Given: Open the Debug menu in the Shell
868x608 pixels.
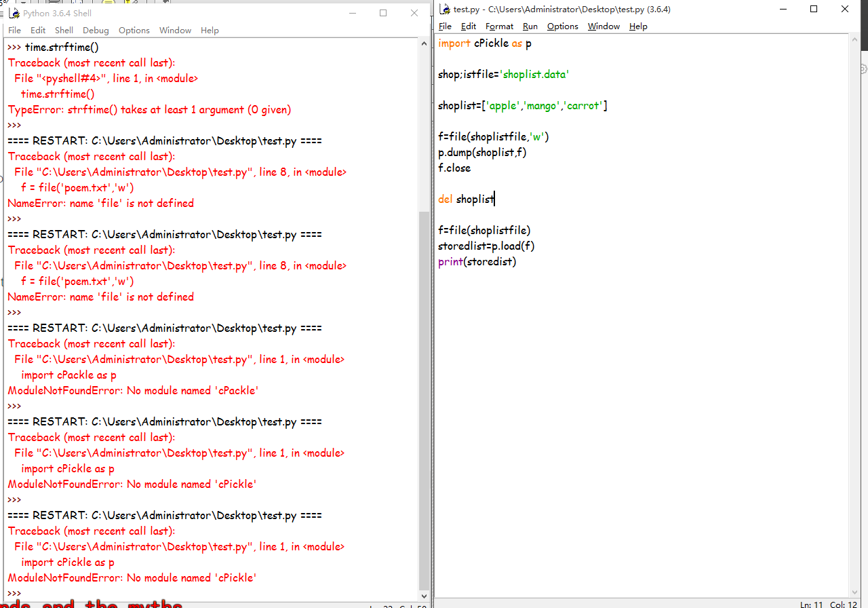Looking at the screenshot, I should pyautogui.click(x=96, y=31).
